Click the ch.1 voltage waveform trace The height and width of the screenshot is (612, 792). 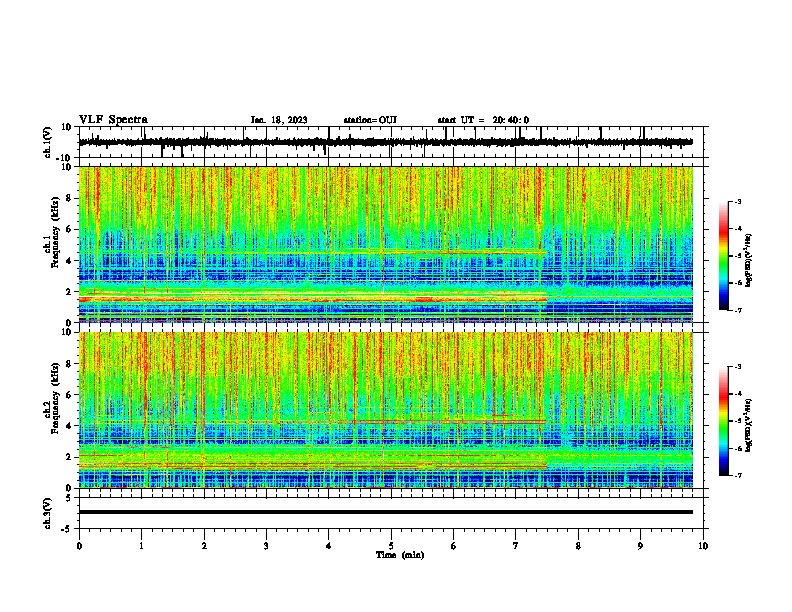(x=386, y=142)
